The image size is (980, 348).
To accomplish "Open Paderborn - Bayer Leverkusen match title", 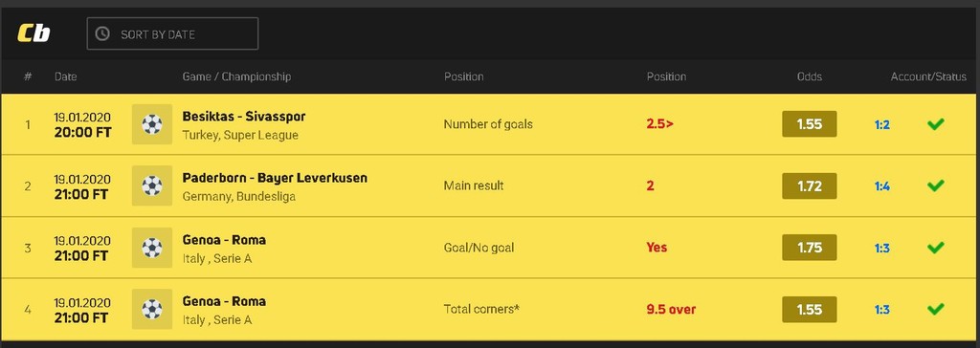I will pos(275,178).
